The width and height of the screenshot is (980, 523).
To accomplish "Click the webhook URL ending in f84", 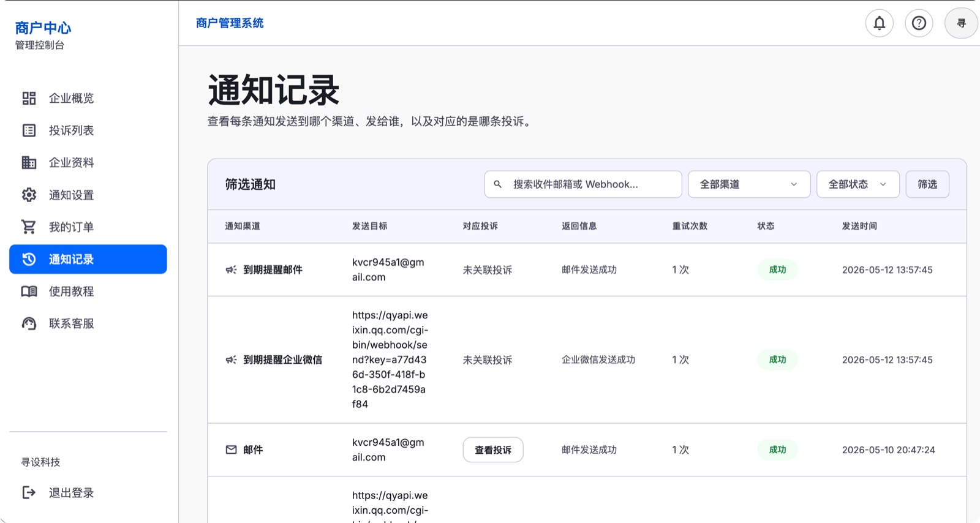I will pyautogui.click(x=390, y=359).
